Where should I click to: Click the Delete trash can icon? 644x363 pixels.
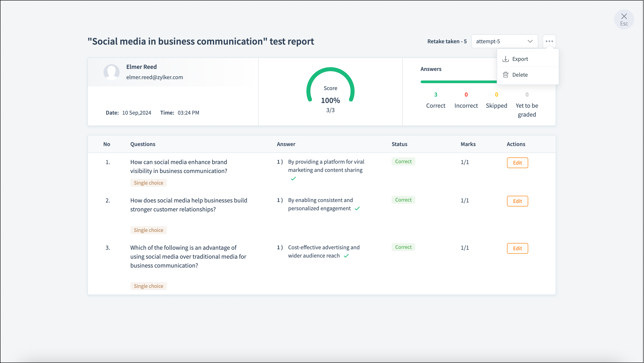(505, 75)
